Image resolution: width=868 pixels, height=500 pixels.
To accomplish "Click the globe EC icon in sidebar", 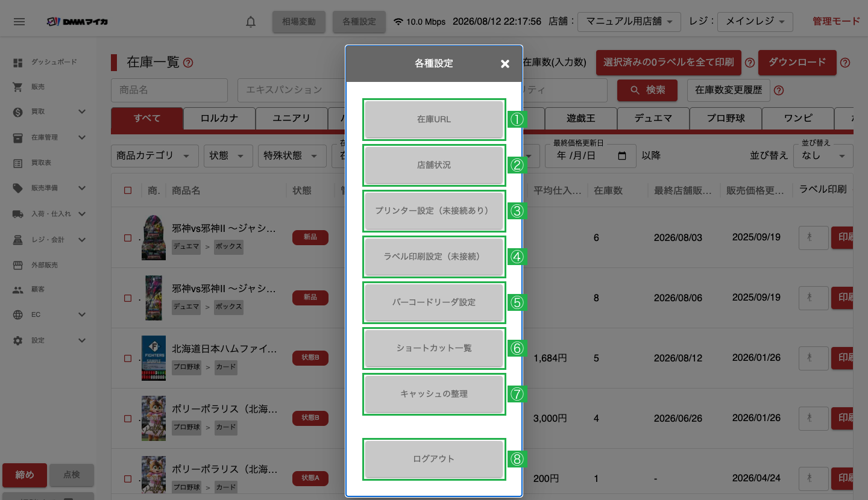I will tap(18, 314).
